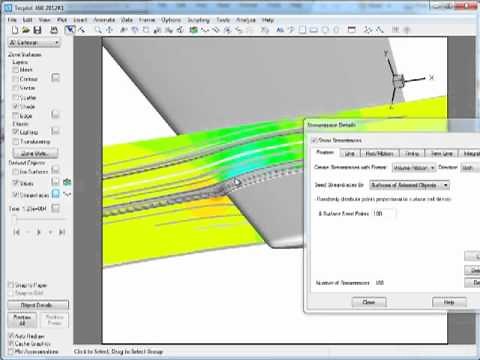Switch to the Rod/Ribbon tab
480x360 pixels.
pos(380,153)
